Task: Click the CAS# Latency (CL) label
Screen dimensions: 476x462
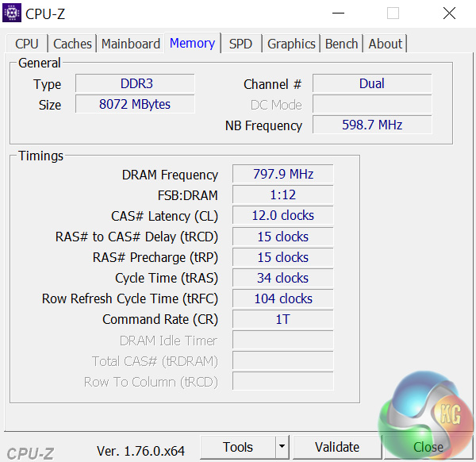Action: pyautogui.click(x=164, y=216)
